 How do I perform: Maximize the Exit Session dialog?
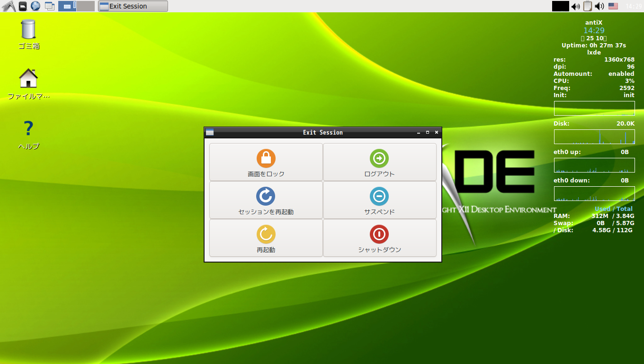428,132
